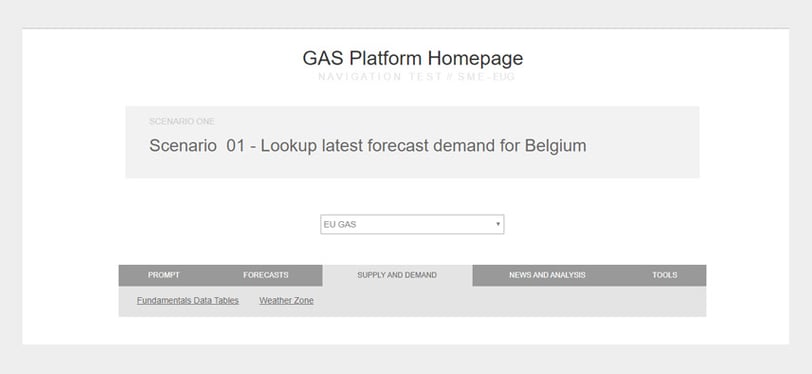Click the small arrow on the EU GAS selector
The width and height of the screenshot is (812, 374).
coord(498,224)
